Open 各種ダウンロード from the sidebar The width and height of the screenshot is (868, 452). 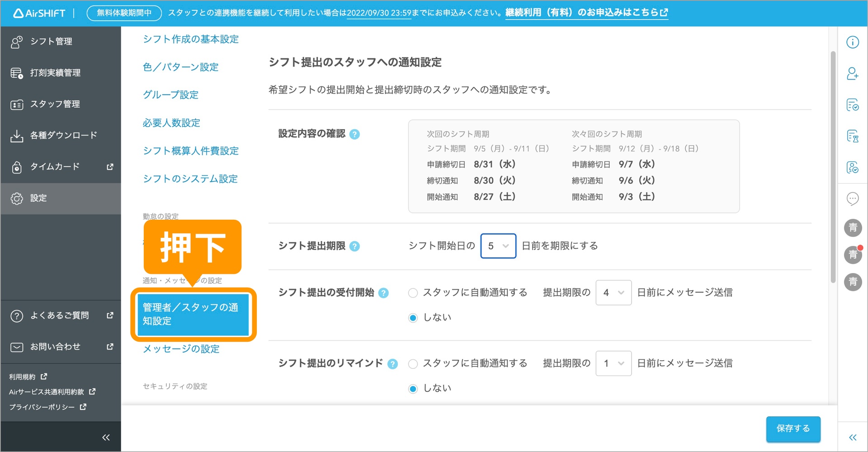click(x=63, y=134)
